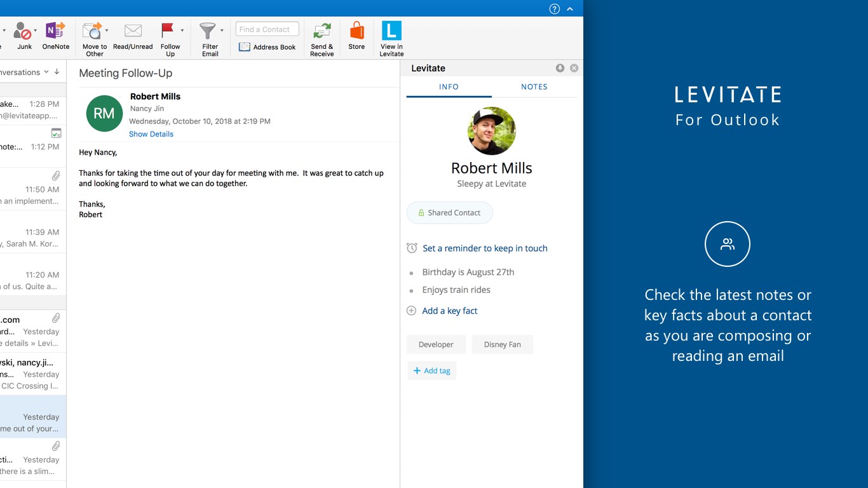Switch to the INFO tab

(x=449, y=87)
